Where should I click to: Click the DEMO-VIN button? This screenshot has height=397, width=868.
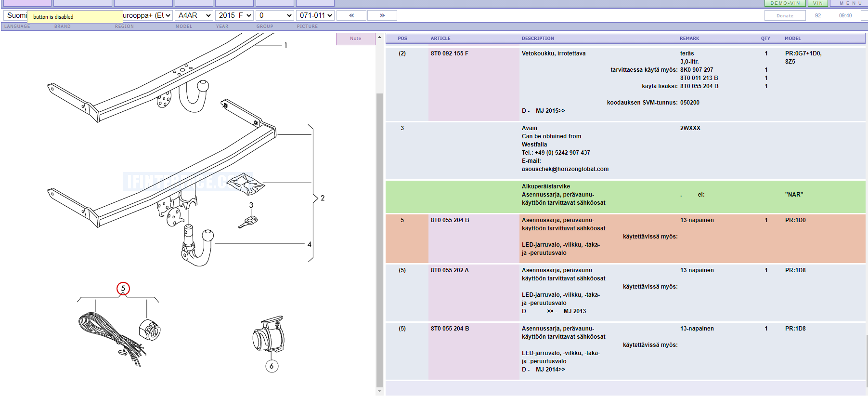tap(785, 3)
